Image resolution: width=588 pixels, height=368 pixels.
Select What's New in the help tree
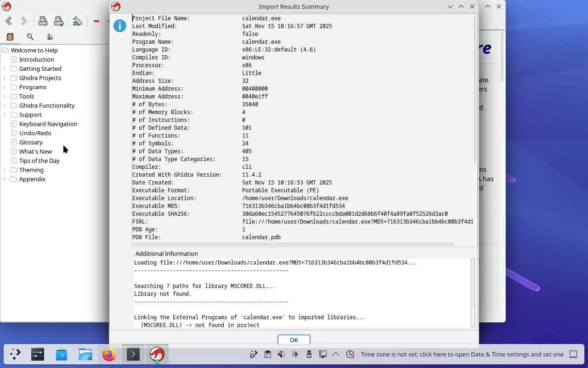36,151
